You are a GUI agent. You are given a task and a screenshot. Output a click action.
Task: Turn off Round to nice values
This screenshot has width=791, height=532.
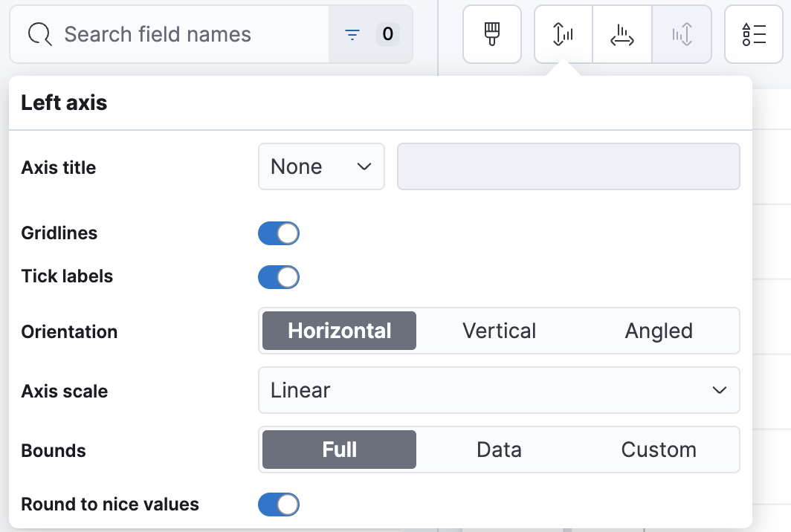(x=279, y=505)
